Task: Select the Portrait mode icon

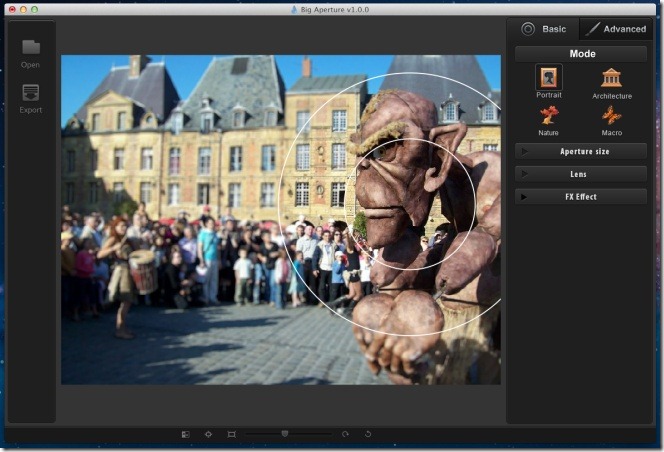Action: click(548, 78)
